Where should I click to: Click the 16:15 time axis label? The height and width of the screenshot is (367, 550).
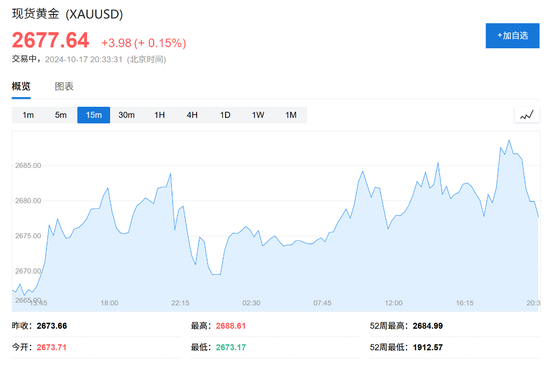click(x=464, y=303)
